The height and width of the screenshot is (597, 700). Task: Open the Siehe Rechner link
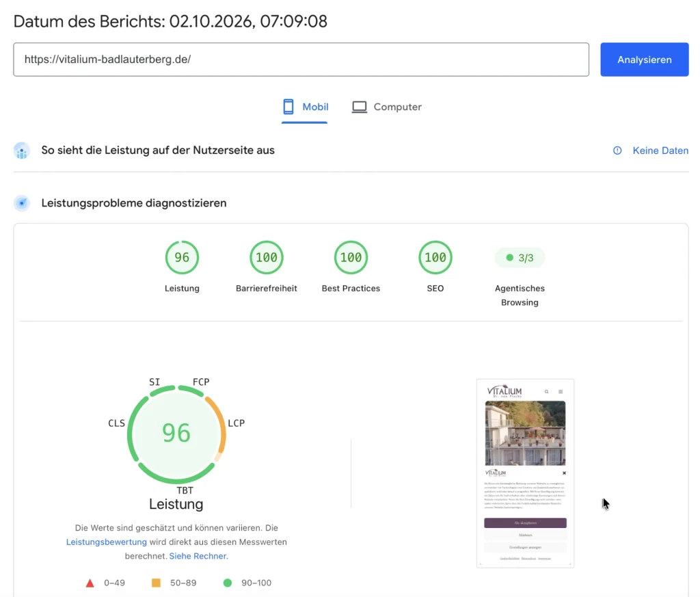(199, 556)
